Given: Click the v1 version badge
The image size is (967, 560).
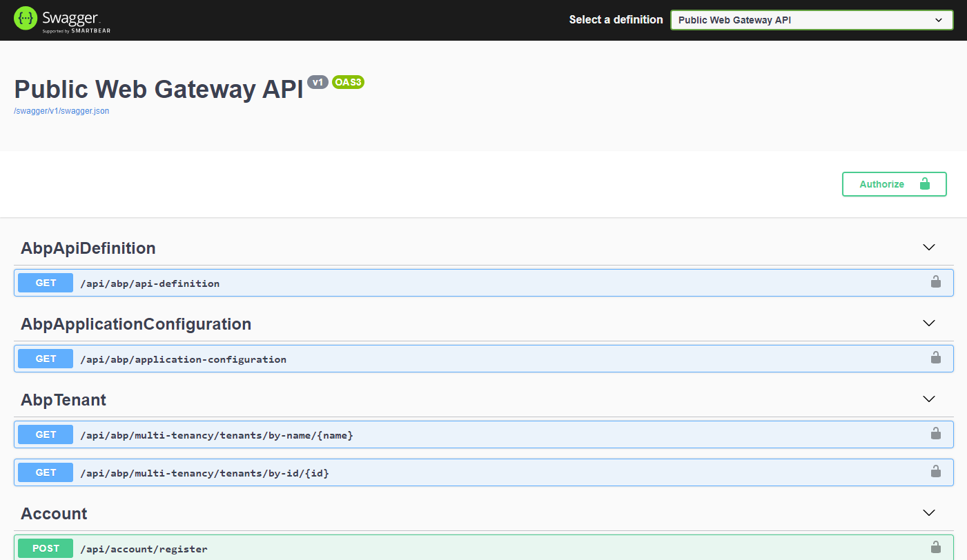Looking at the screenshot, I should click(x=318, y=82).
